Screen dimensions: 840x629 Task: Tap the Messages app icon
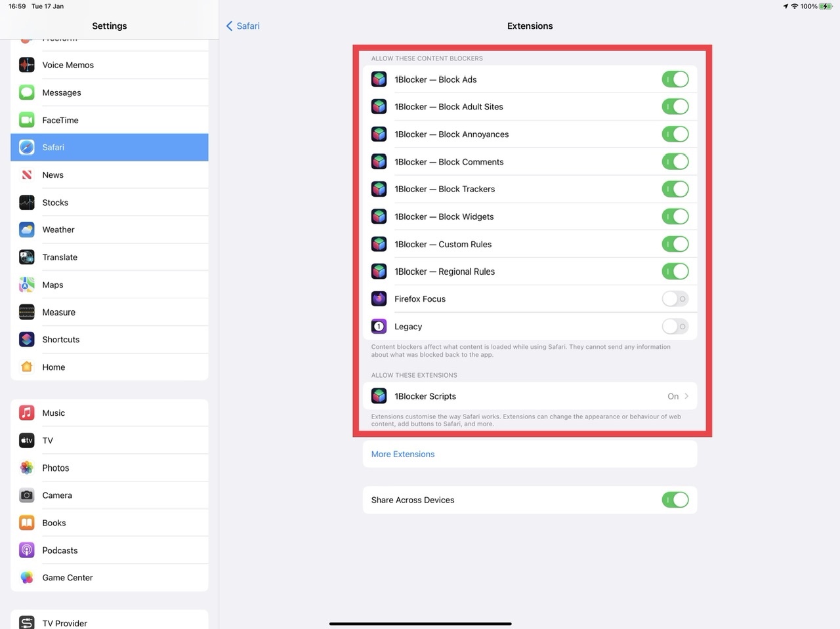27,92
